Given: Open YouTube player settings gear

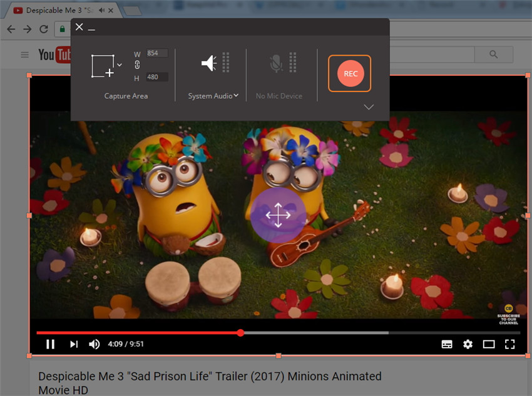Looking at the screenshot, I should (468, 345).
